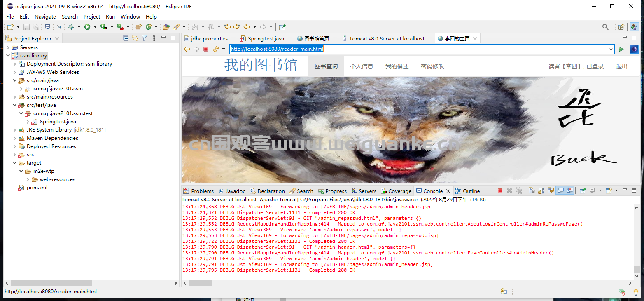Expand Maven Dependencies node
The image size is (644, 301).
point(15,138)
